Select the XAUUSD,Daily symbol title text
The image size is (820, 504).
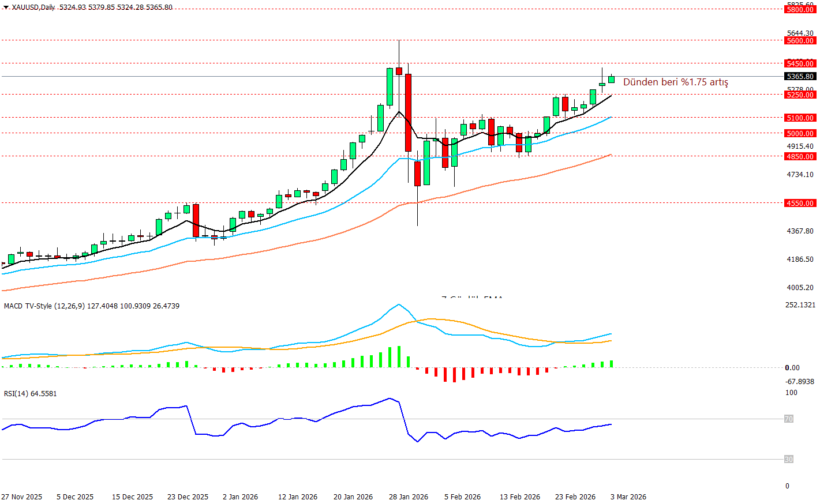(33, 7)
